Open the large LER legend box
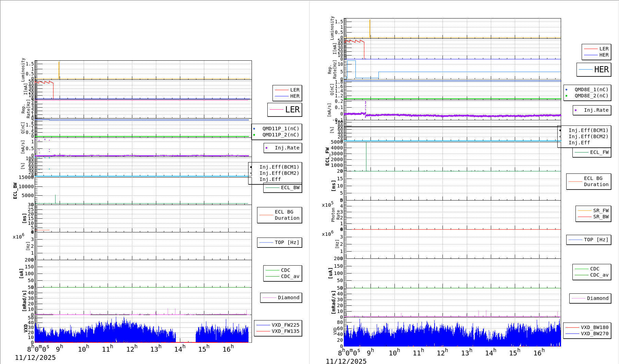 coord(284,110)
